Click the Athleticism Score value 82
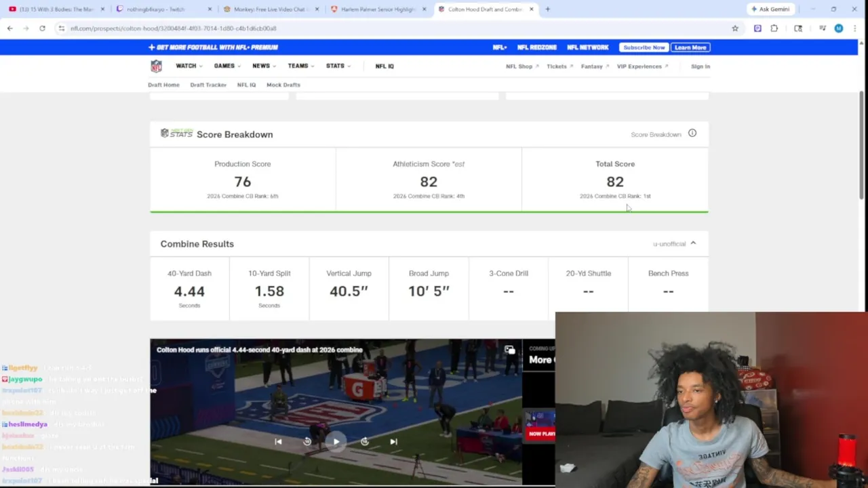 tap(429, 182)
